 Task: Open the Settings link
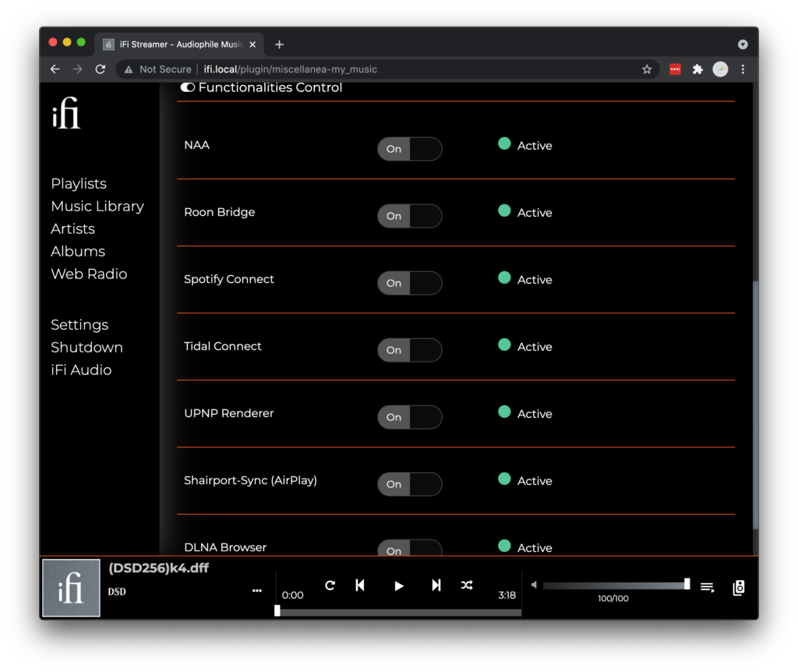coord(79,325)
